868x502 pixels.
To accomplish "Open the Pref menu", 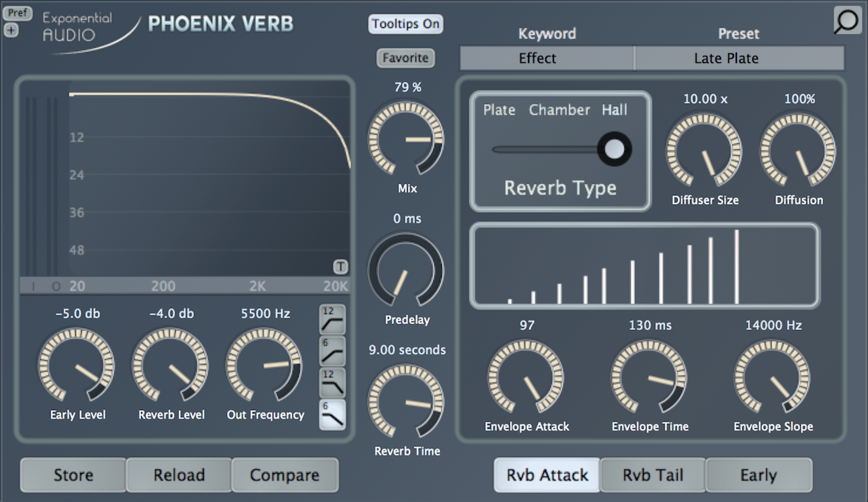I will (x=17, y=13).
